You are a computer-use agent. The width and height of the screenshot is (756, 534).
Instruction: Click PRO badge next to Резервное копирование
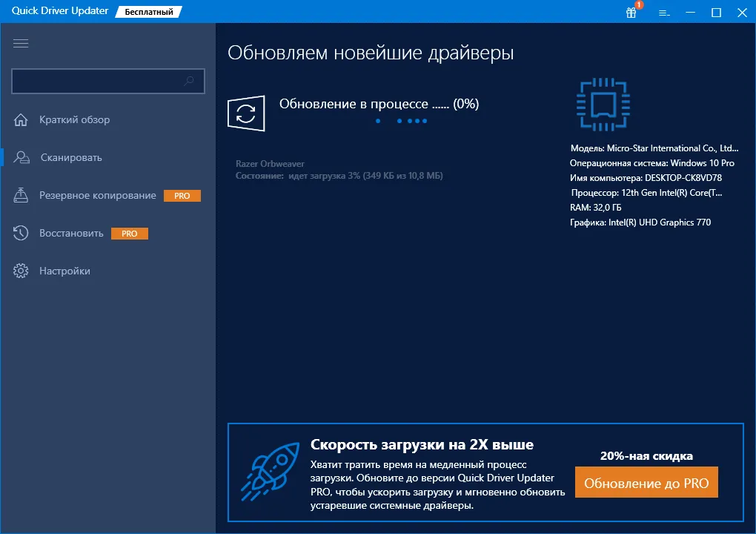point(182,196)
